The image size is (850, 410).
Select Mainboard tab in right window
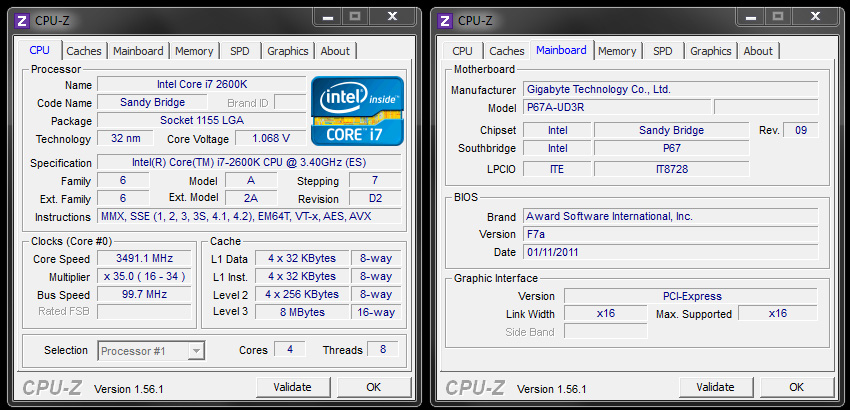(562, 50)
